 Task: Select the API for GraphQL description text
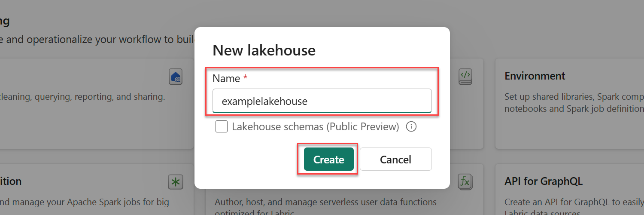click(x=574, y=207)
